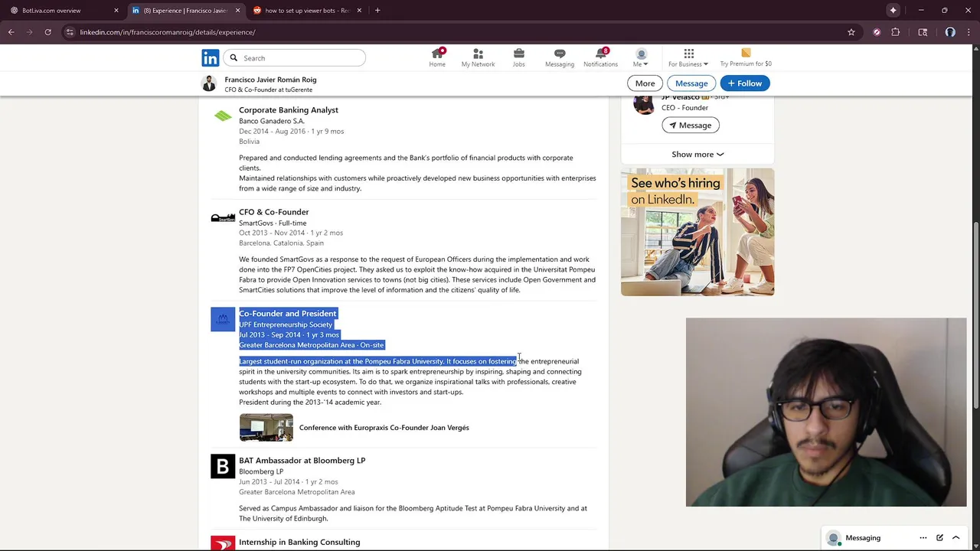Open the Messaging overlay header
Image resolution: width=980 pixels, height=551 pixels.
(x=893, y=538)
